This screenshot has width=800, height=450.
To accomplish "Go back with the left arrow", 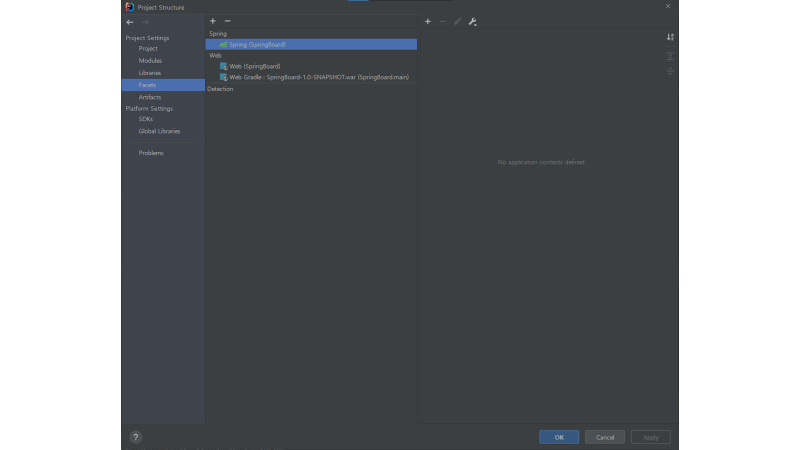I will (130, 22).
